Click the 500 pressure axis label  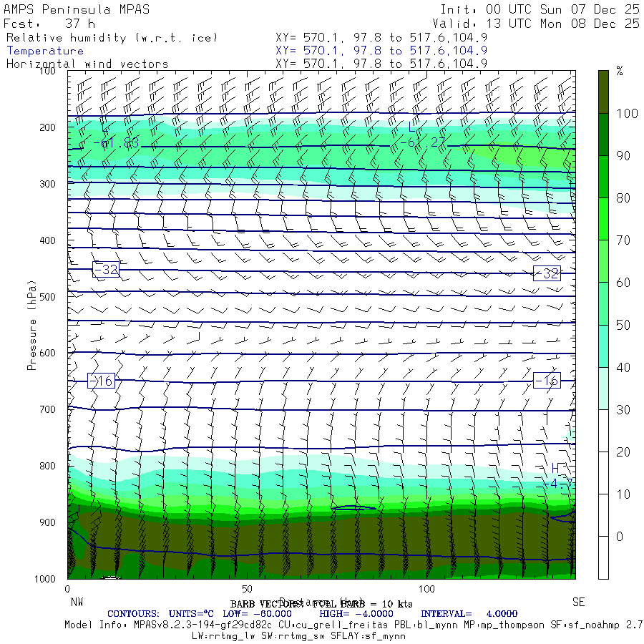47,296
